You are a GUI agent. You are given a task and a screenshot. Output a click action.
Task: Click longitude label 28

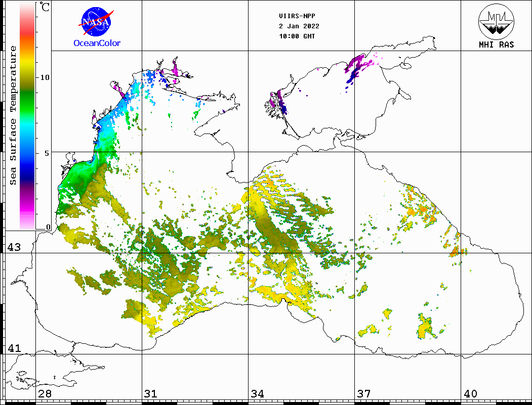coord(45,393)
